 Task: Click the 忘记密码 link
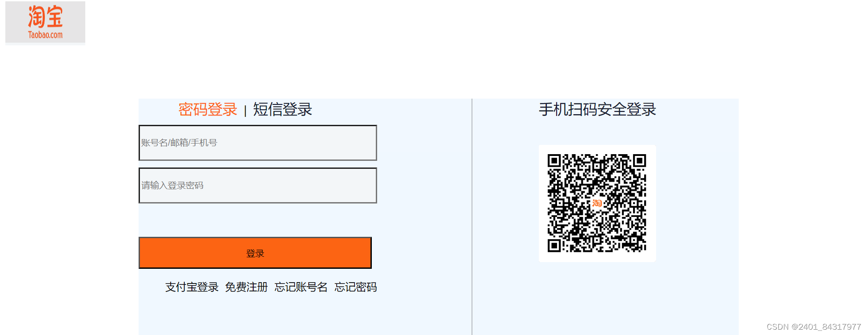pos(356,287)
